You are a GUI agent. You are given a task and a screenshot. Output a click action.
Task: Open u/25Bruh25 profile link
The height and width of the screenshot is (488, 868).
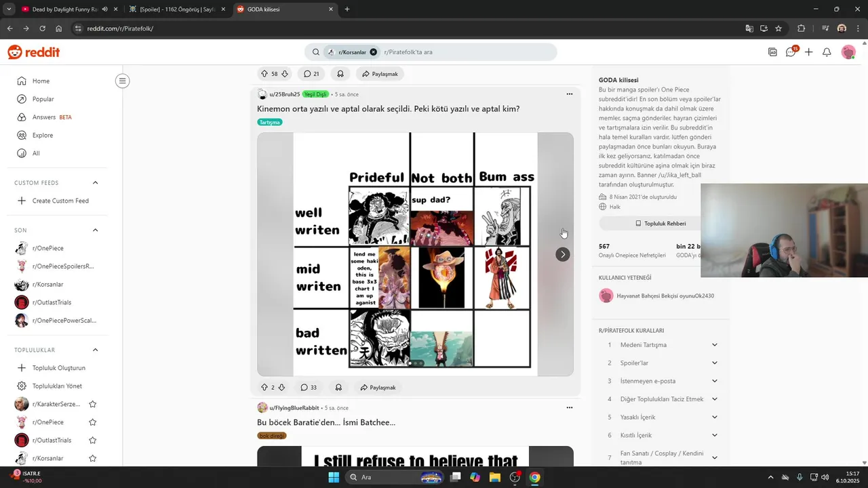(284, 94)
